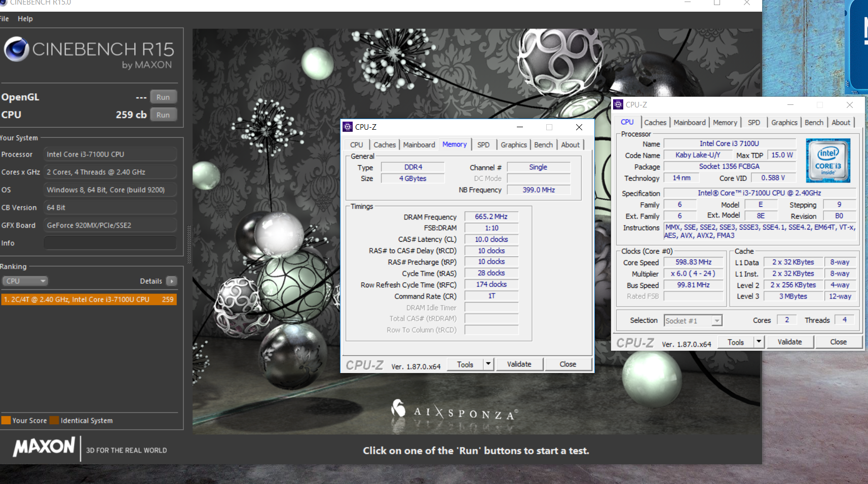Run the CPU benchmark

(163, 115)
